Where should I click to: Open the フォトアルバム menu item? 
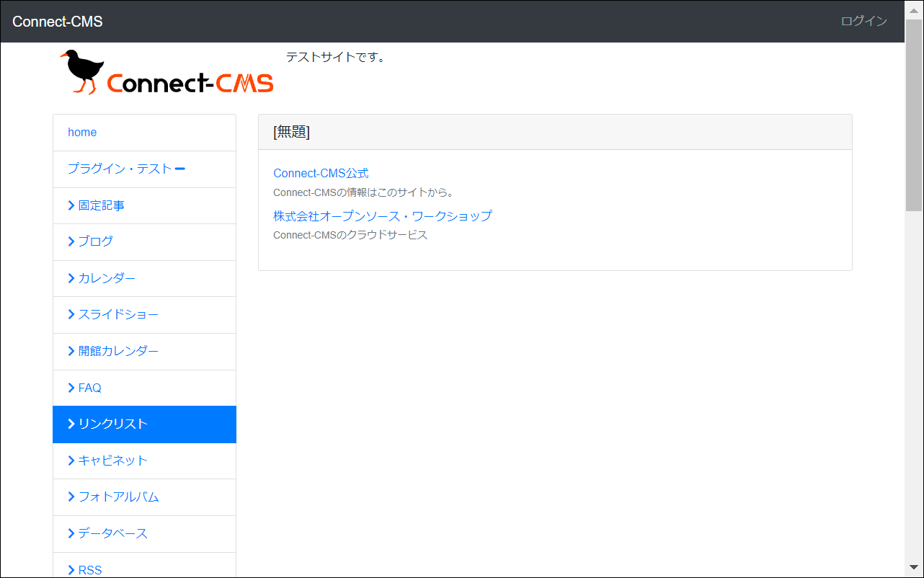pyautogui.click(x=144, y=497)
